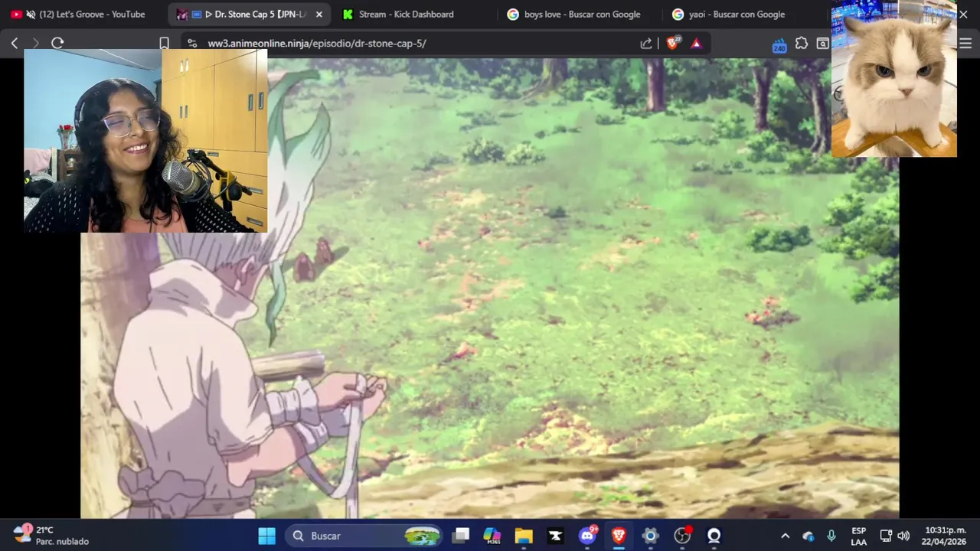Open the network display tray icon
The height and width of the screenshot is (551, 980).
coord(886,536)
